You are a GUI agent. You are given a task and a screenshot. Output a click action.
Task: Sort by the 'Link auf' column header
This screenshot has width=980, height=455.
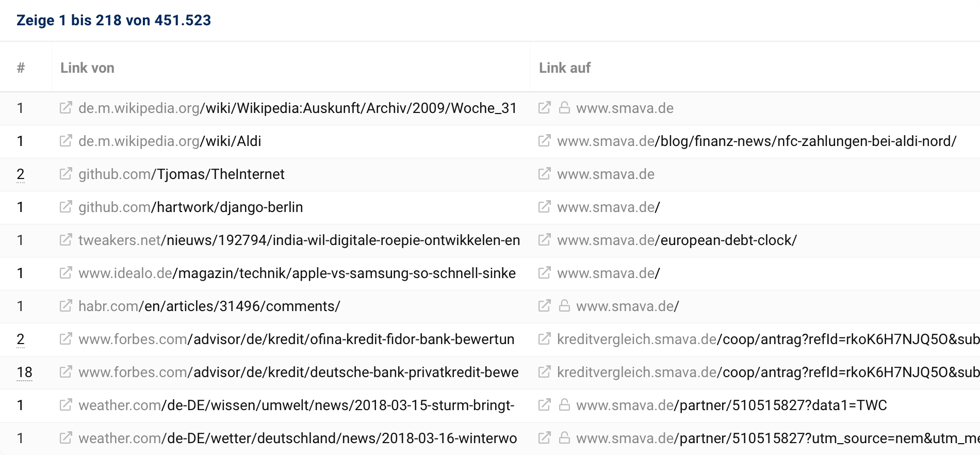(565, 68)
